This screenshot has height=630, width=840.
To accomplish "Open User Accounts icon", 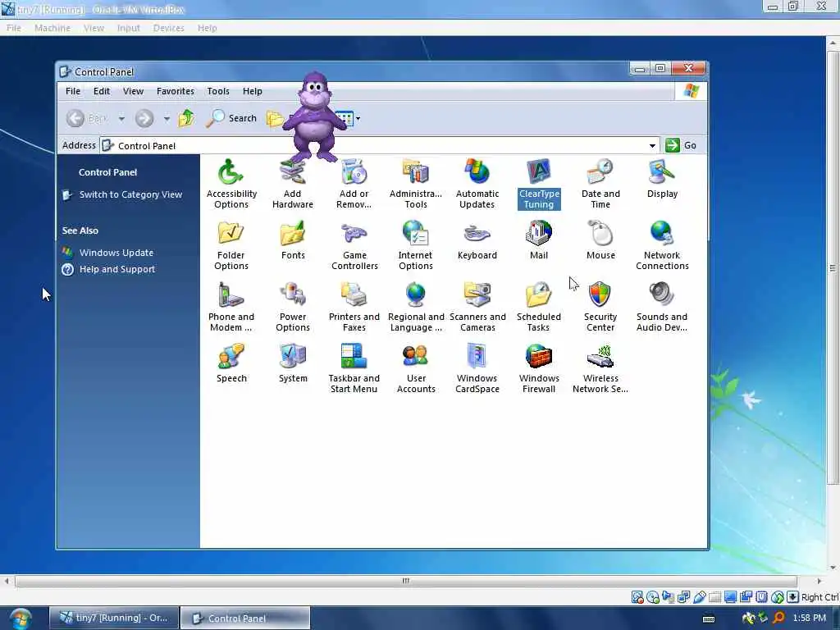I will [416, 368].
